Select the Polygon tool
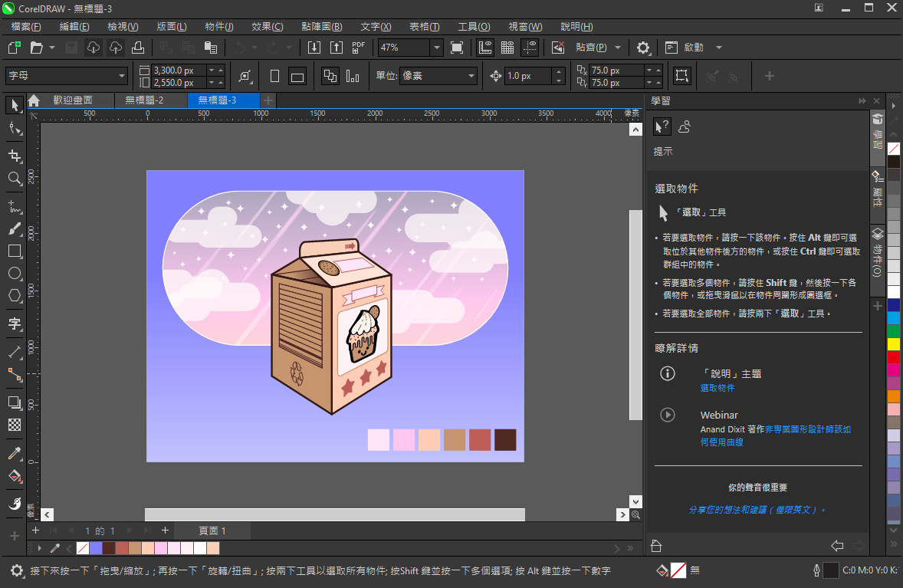The image size is (903, 588). coord(15,295)
